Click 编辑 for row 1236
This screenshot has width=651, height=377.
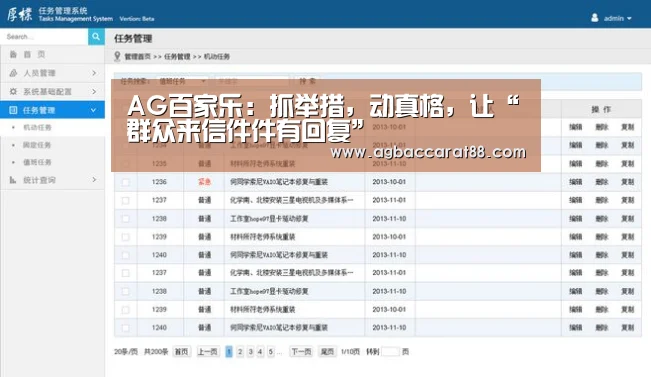[575, 182]
